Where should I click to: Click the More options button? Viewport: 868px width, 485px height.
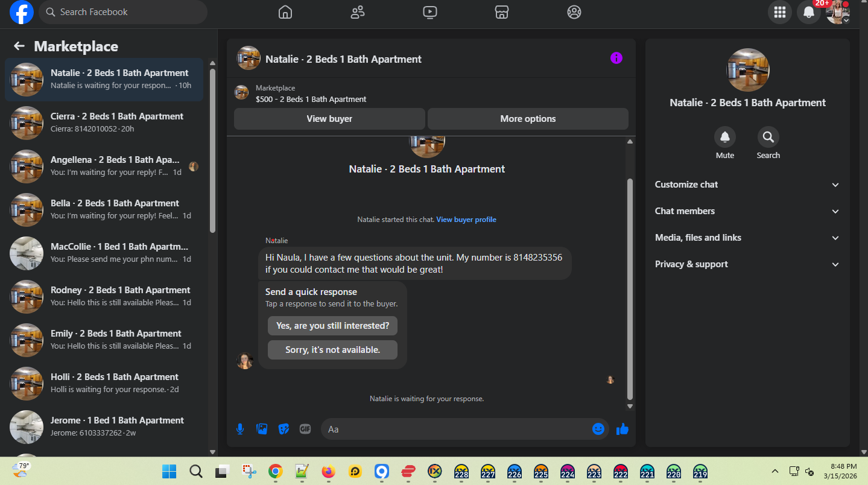528,119
